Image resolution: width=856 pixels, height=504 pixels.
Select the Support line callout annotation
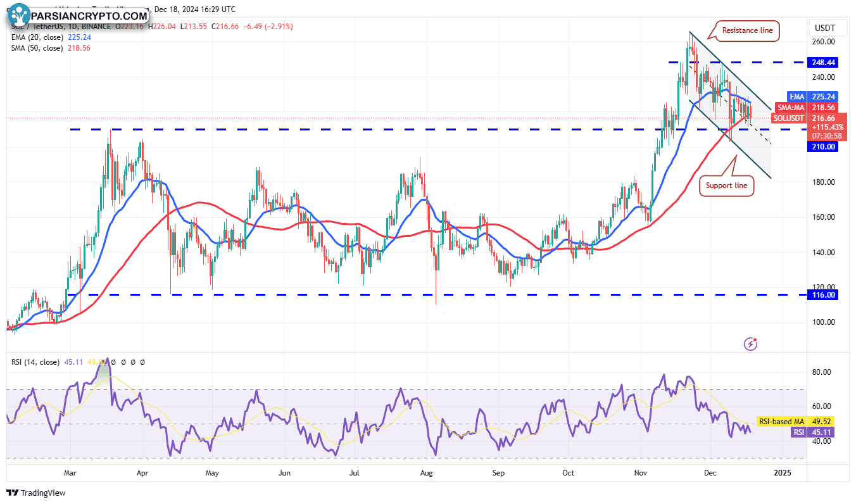point(726,186)
